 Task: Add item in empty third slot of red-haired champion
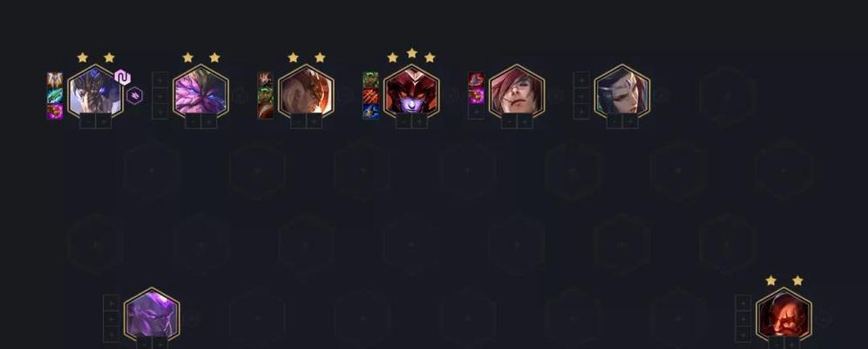point(476,112)
